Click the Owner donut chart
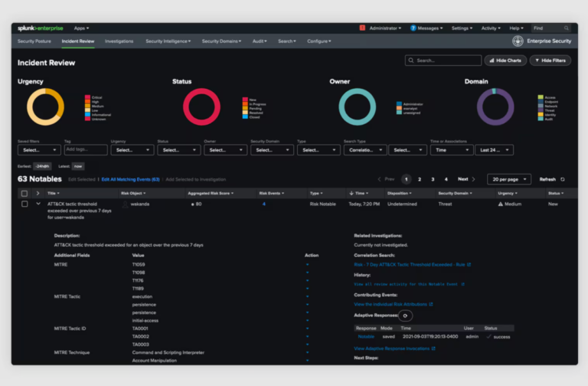This screenshot has height=386, width=588. point(357,107)
